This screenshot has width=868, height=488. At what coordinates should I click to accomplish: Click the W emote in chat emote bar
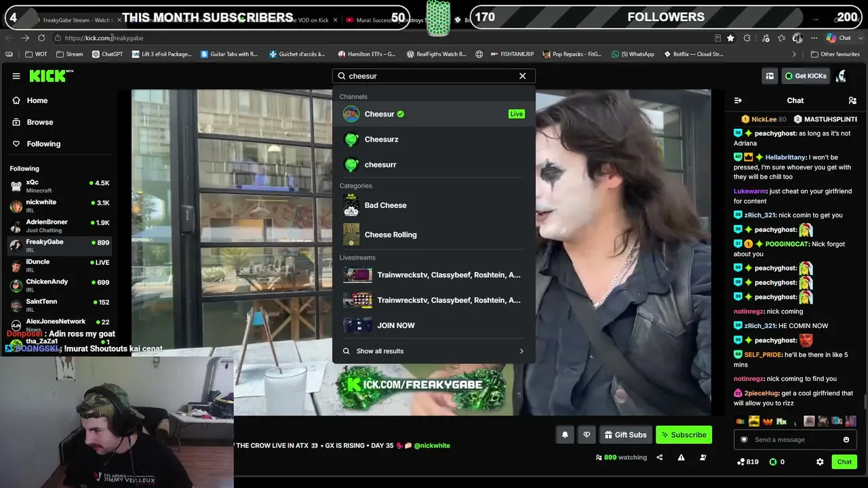point(768,421)
